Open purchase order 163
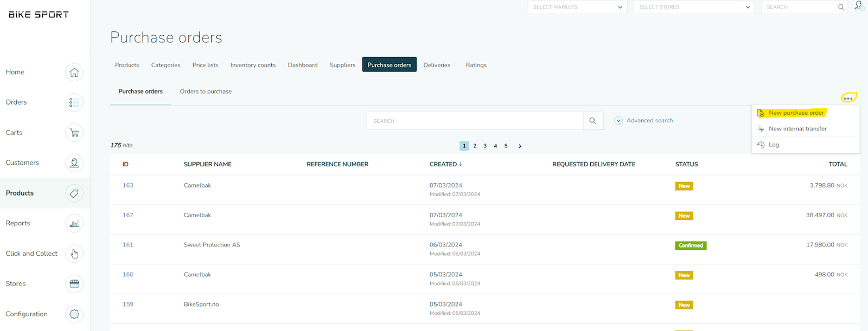 [x=128, y=185]
